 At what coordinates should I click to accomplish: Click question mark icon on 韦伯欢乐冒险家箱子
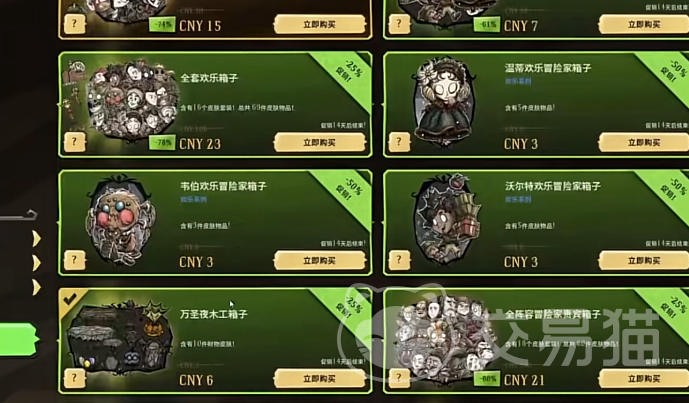point(74,260)
